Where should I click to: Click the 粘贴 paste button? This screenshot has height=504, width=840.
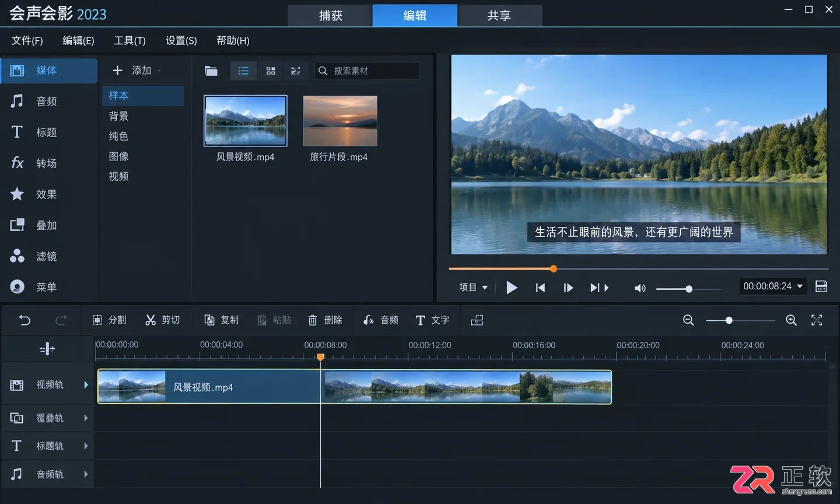(274, 320)
